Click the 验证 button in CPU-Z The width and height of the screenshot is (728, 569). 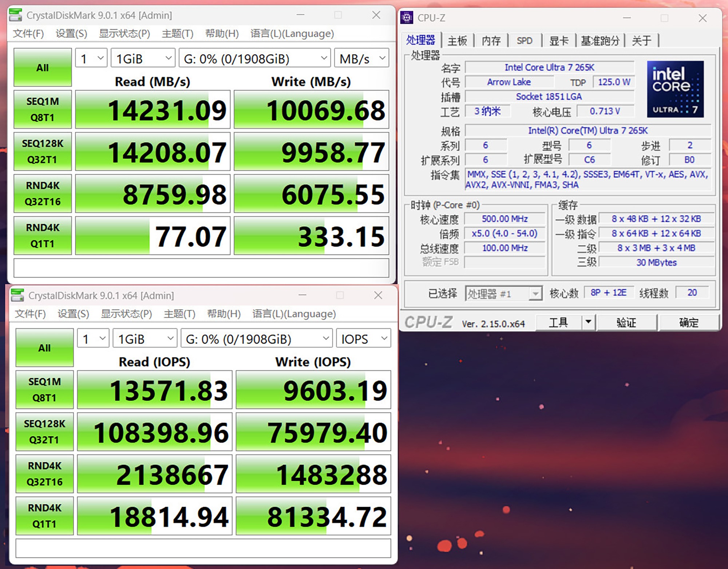[x=626, y=322]
